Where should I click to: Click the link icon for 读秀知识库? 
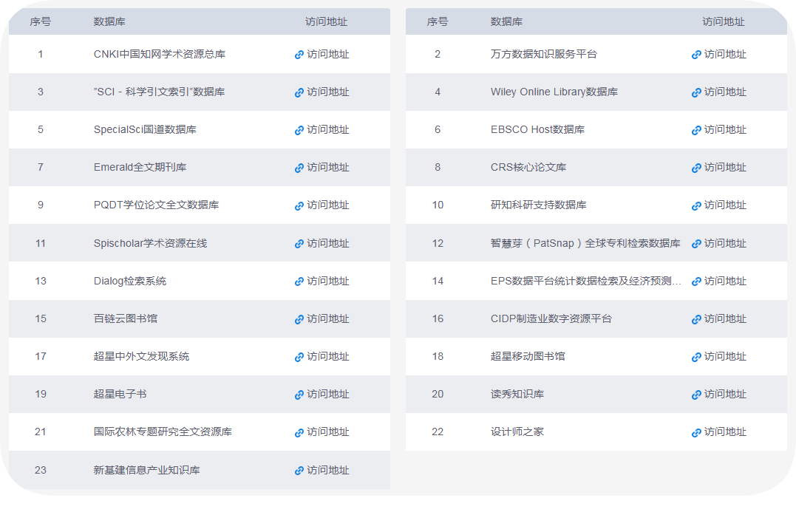pyautogui.click(x=696, y=395)
